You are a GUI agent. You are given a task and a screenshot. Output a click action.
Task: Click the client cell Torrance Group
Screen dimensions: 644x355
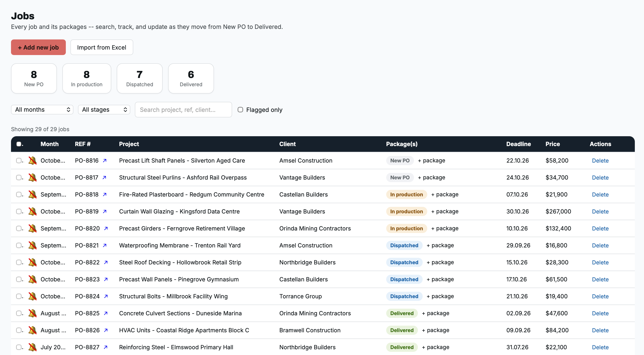click(x=300, y=296)
